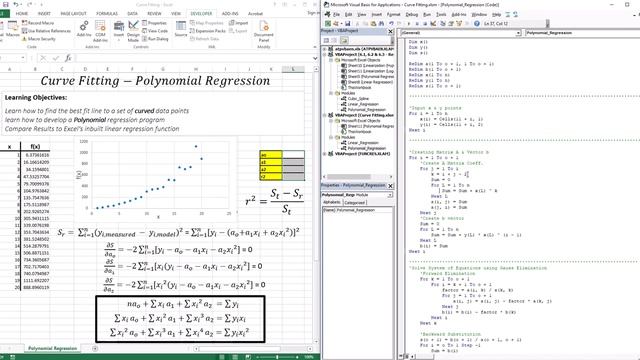
Task: Toggle Use Relative References
Action: coord(46,31)
